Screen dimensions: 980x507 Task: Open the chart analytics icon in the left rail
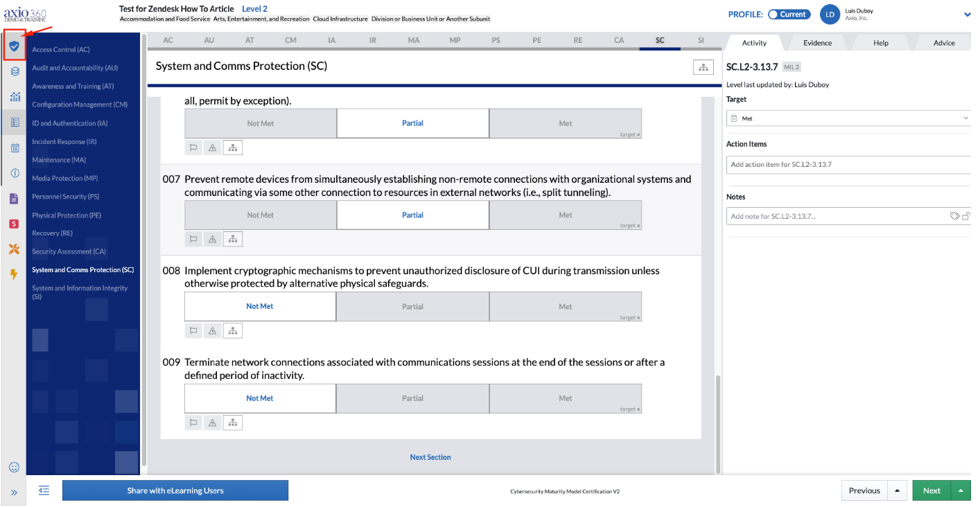15,97
